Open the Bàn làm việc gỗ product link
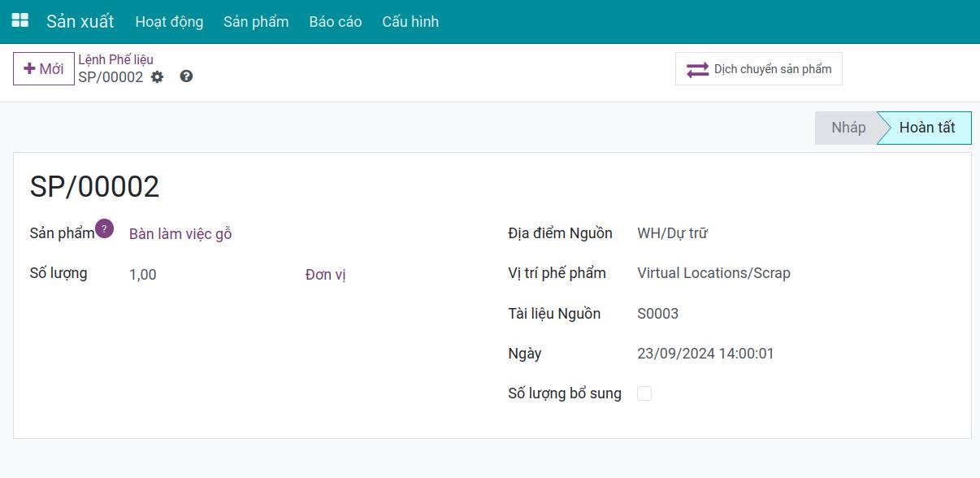 [180, 234]
